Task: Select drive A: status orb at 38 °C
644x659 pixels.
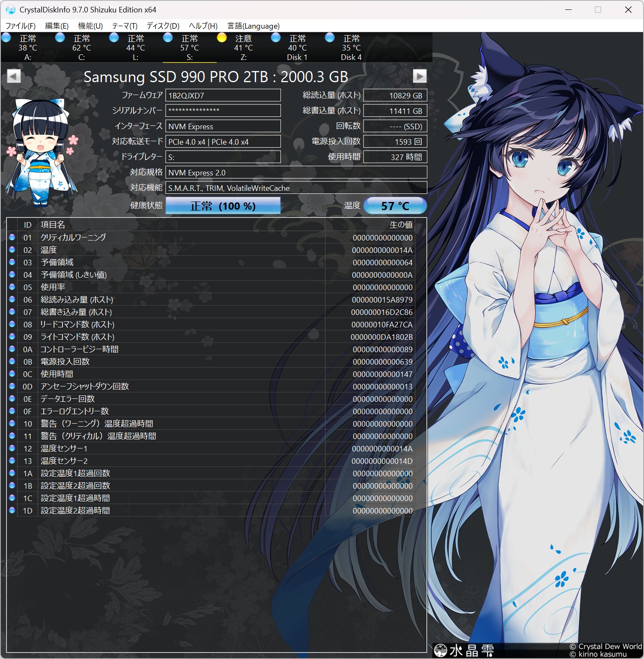Action: tap(6, 38)
